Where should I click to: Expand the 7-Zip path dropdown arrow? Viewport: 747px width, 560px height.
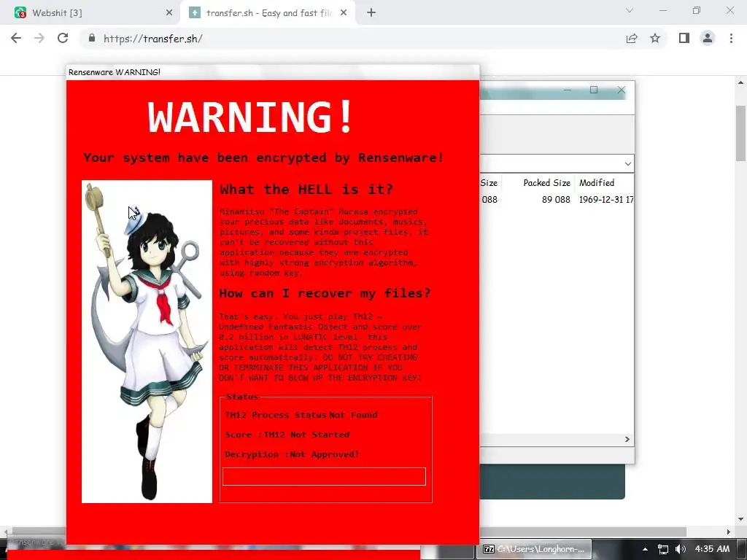tap(628, 164)
